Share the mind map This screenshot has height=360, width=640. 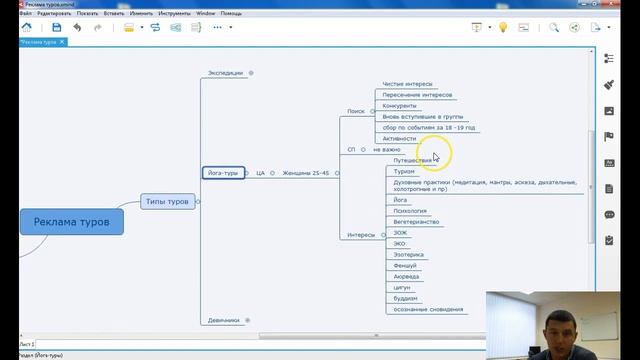574,27
